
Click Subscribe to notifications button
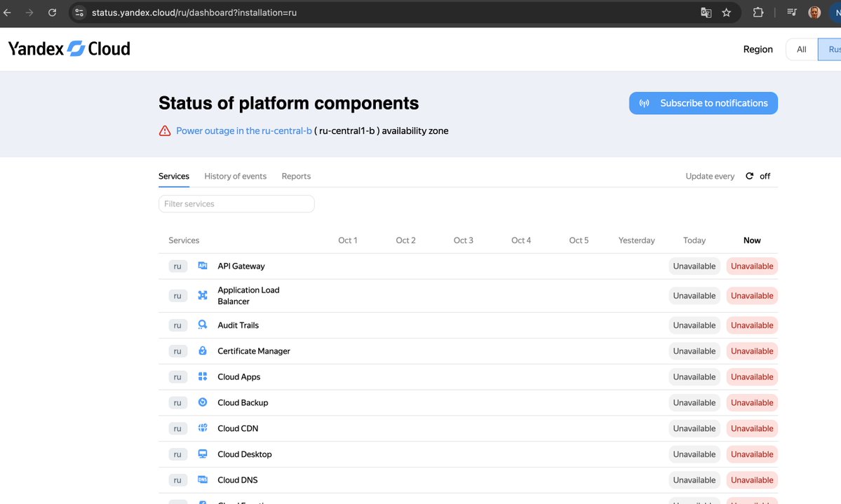pos(703,103)
